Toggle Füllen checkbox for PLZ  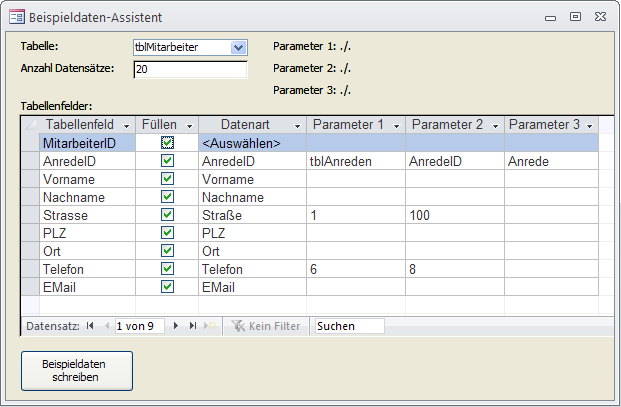pos(168,232)
